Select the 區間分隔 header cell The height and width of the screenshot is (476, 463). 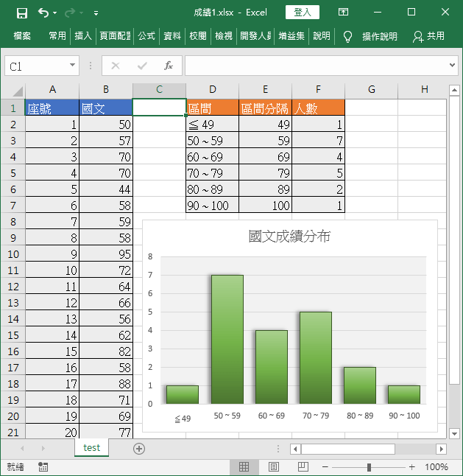tap(265, 108)
